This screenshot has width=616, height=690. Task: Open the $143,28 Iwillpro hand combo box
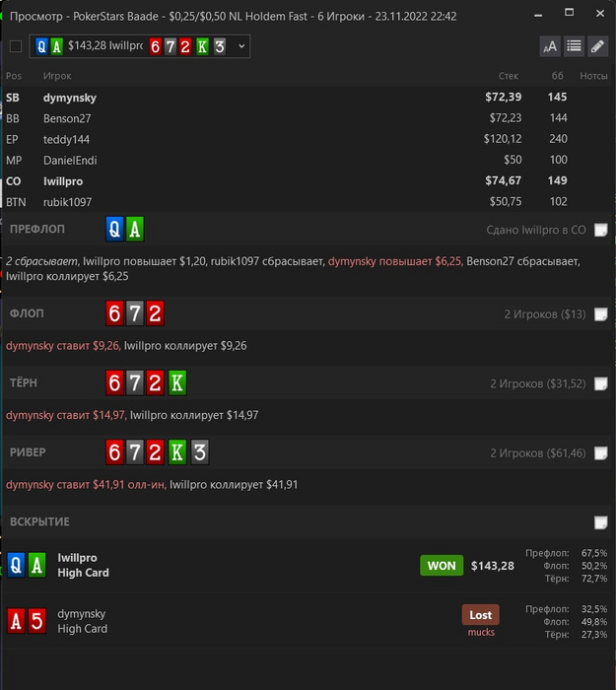(140, 46)
